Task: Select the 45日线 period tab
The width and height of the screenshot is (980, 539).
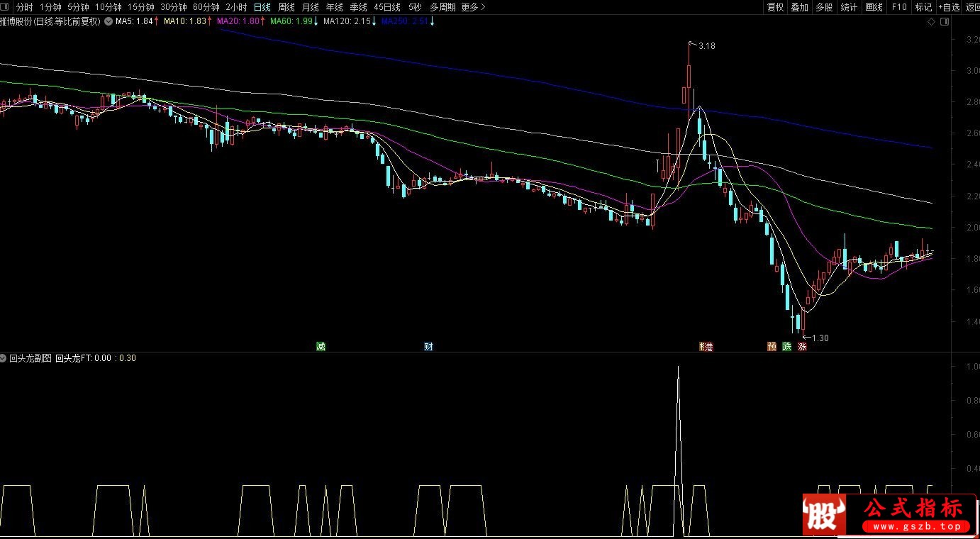Action: tap(387, 7)
